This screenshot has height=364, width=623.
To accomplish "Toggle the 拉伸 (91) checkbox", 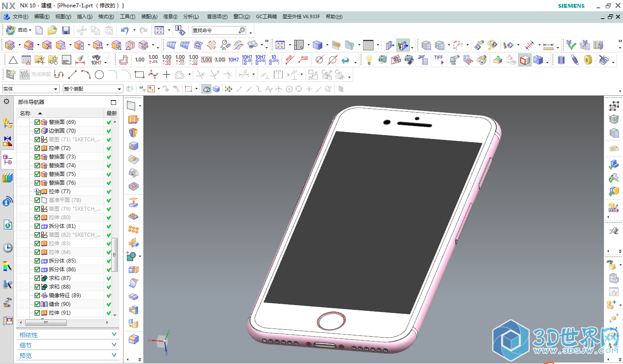I will pos(37,313).
